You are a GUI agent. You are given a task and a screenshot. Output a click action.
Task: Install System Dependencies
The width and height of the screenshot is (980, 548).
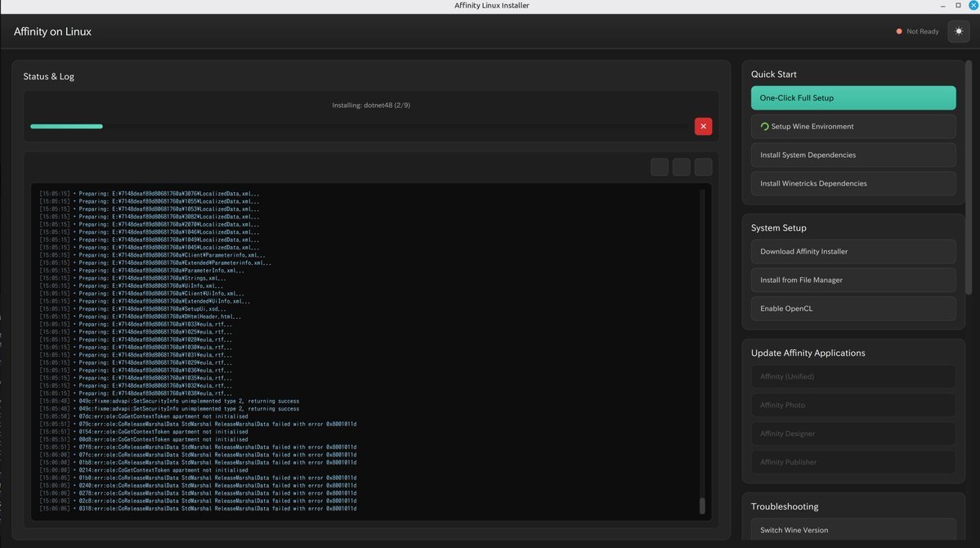tap(853, 155)
